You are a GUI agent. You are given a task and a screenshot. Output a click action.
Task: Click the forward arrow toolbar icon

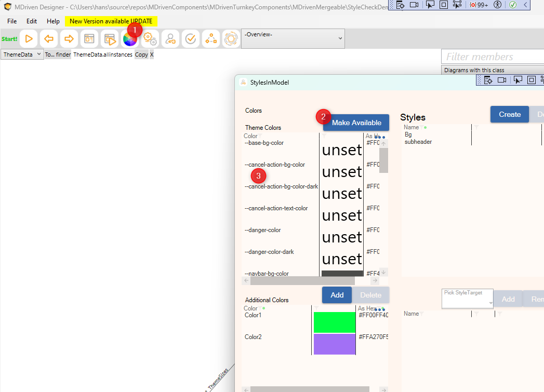pyautogui.click(x=69, y=39)
